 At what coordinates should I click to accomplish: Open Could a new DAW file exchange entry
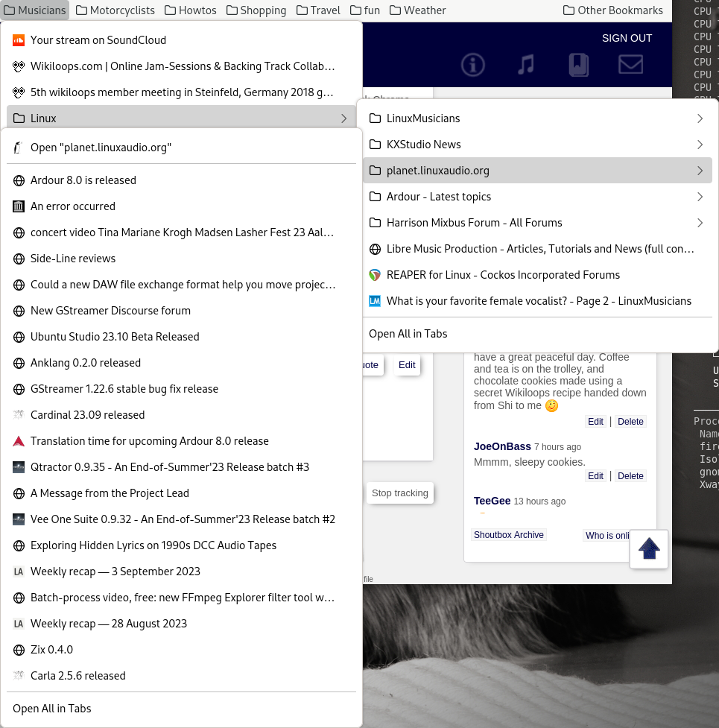tap(182, 285)
